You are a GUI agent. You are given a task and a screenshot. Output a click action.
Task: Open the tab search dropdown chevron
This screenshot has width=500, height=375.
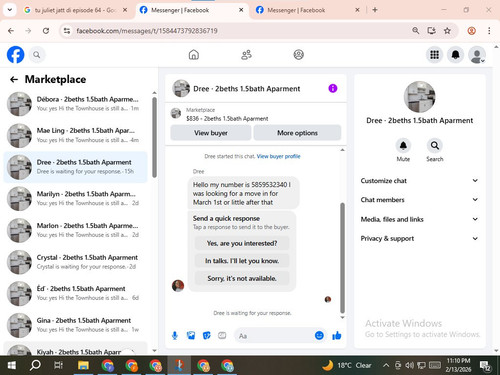(10, 10)
